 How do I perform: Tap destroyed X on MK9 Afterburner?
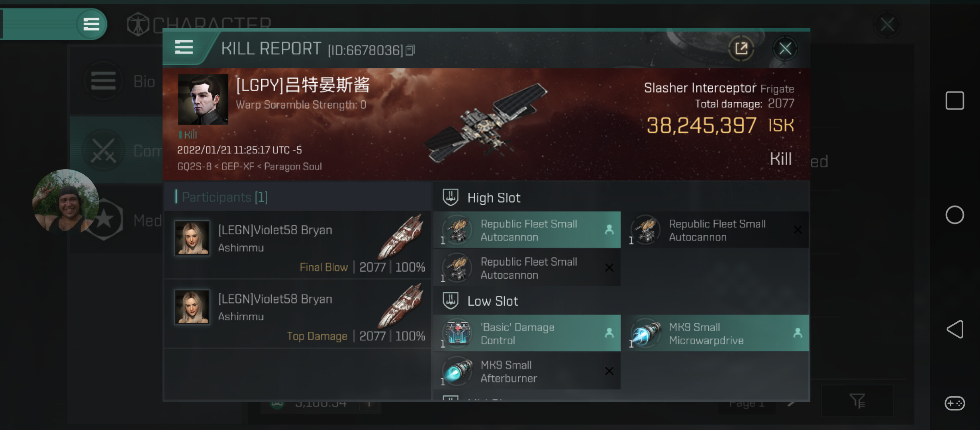point(609,371)
